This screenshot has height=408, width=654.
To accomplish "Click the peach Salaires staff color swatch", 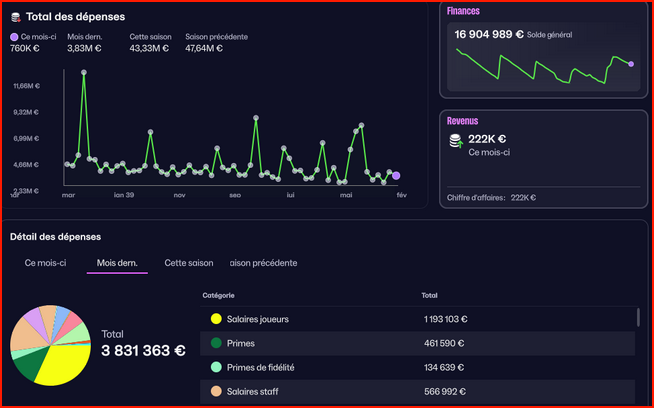I will [x=215, y=391].
